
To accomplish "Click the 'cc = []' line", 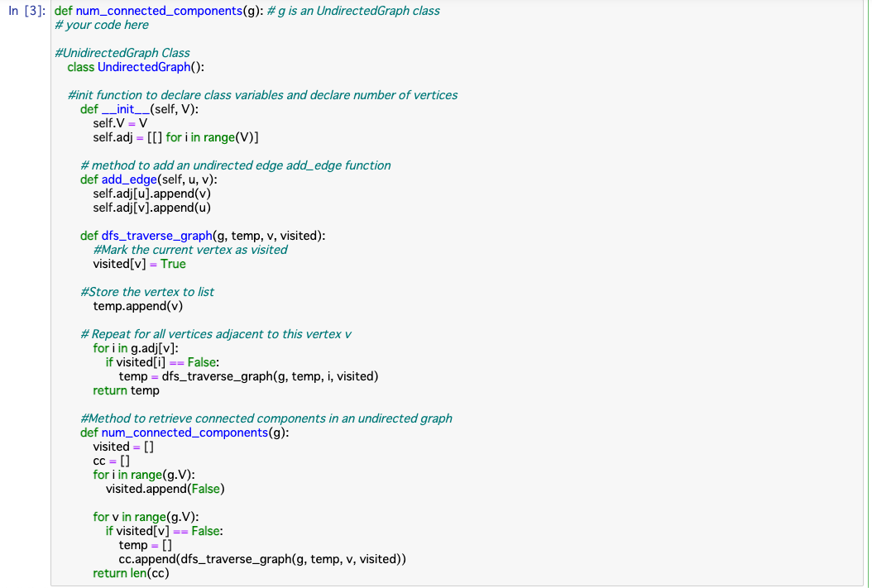I will click(x=111, y=461).
